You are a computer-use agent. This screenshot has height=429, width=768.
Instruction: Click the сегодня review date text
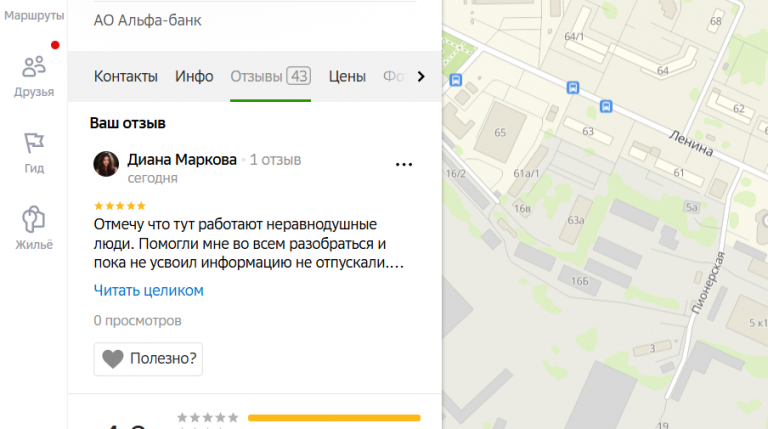coord(152,178)
